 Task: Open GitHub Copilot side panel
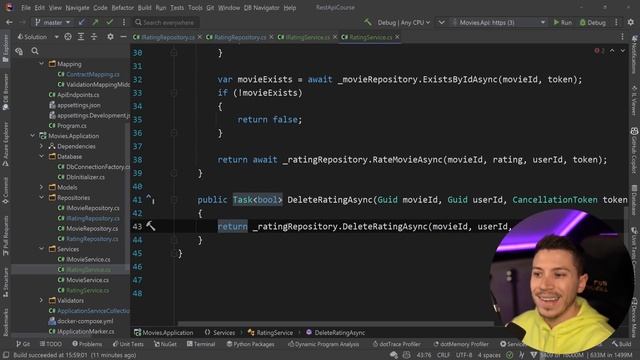(634, 150)
